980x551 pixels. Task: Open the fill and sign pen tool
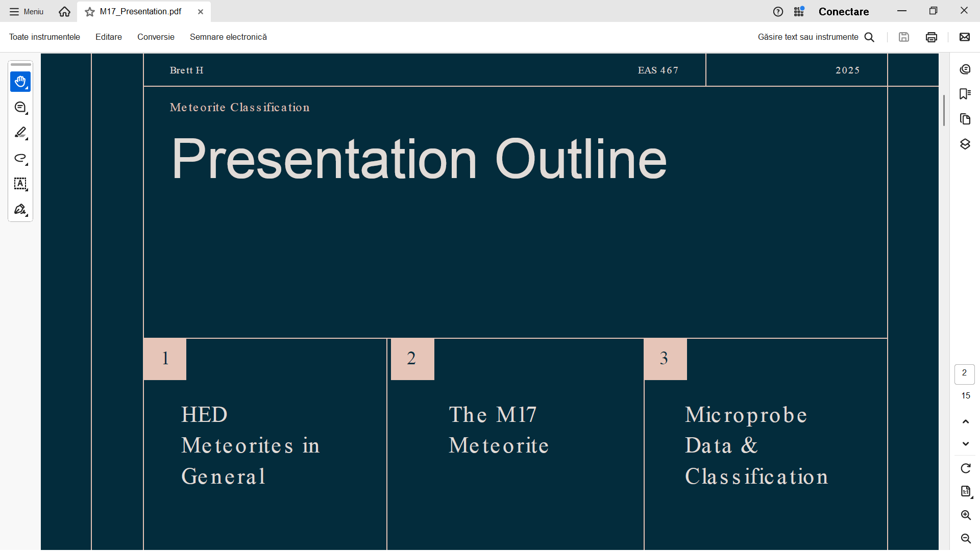20,209
